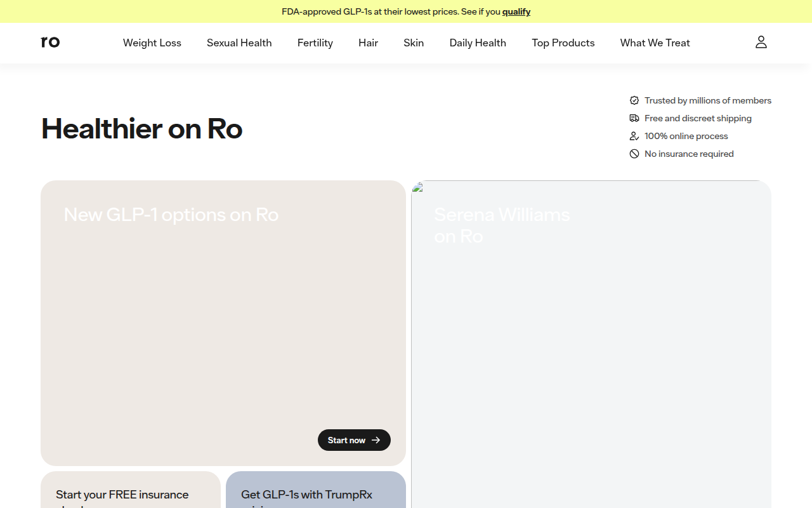The image size is (812, 508).
Task: Go to the ro logo homepage
Action: pyautogui.click(x=51, y=42)
